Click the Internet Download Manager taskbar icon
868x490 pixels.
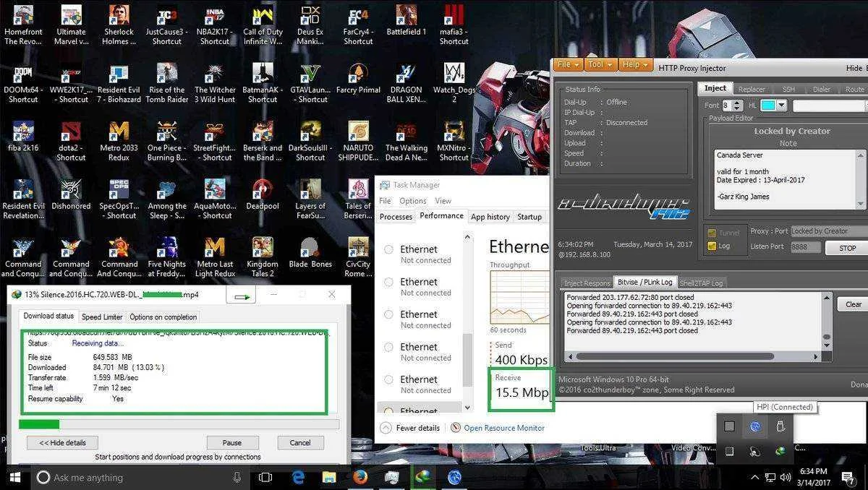[422, 477]
